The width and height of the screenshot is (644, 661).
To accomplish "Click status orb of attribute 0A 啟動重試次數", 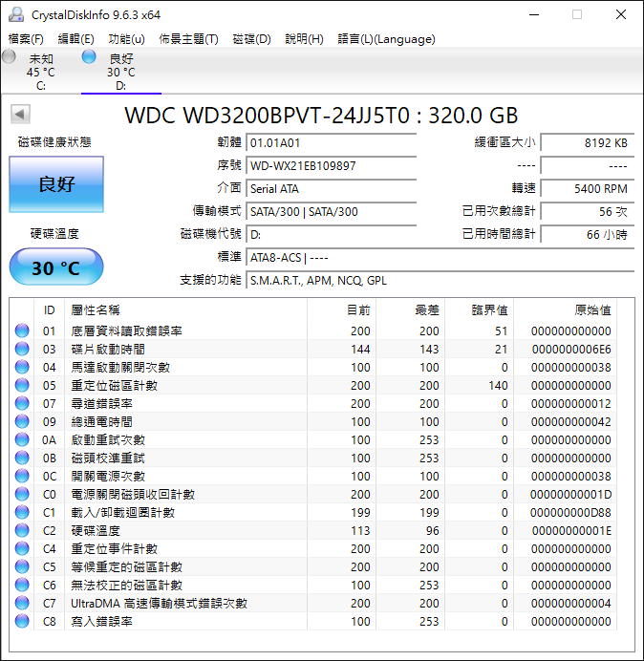I will [x=22, y=439].
